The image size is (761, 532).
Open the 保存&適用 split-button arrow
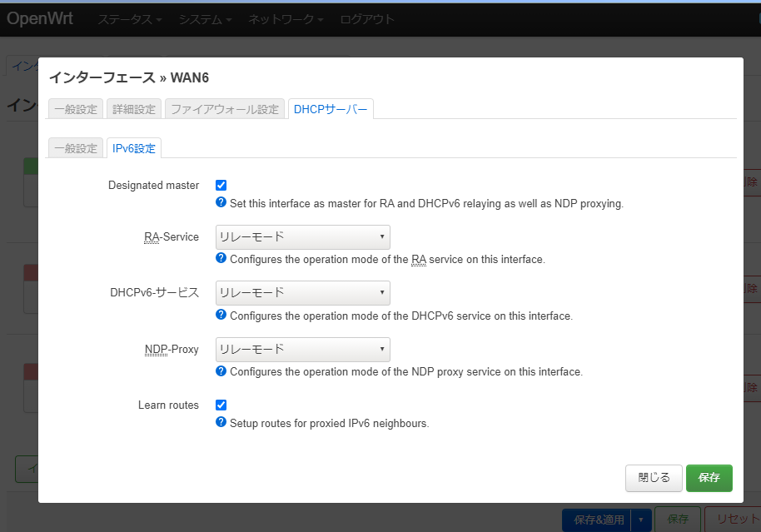point(640,520)
